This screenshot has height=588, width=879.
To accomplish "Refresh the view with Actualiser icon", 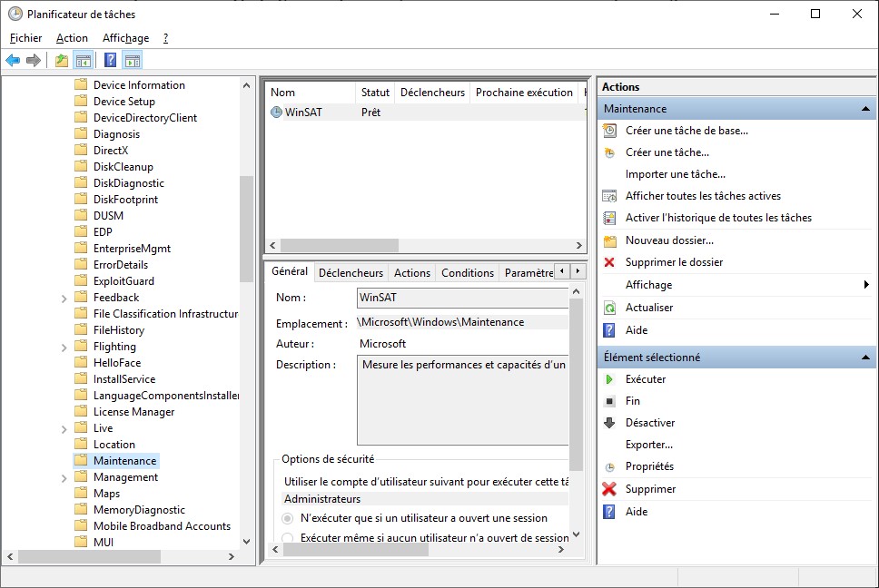I will pyautogui.click(x=609, y=308).
